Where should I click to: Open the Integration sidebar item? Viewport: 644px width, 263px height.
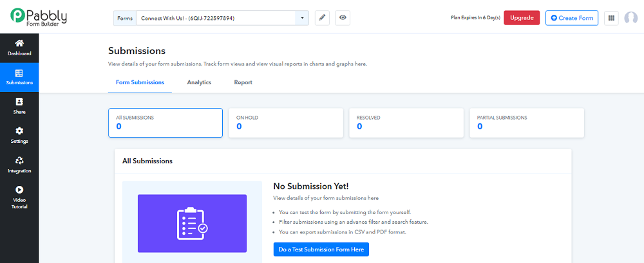pos(19,165)
